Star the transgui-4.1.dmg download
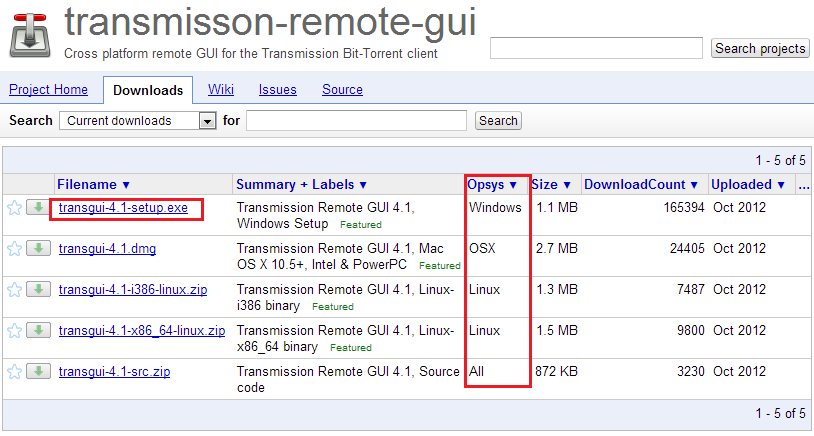The height and width of the screenshot is (436, 814). (14, 248)
